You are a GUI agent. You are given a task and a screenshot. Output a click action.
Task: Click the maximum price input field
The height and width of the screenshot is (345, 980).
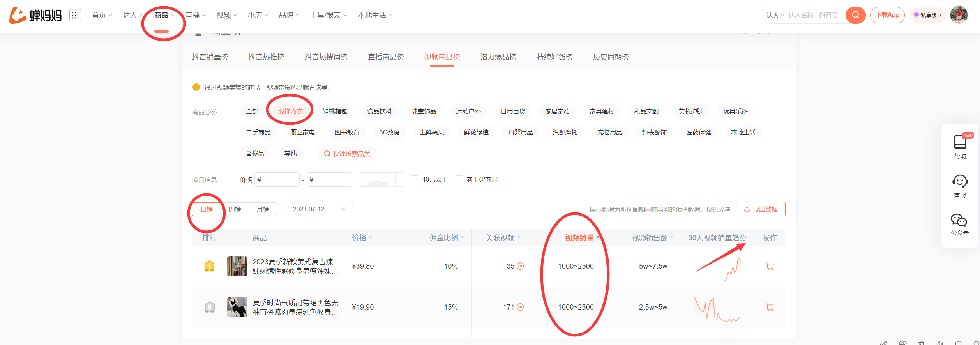(330, 179)
